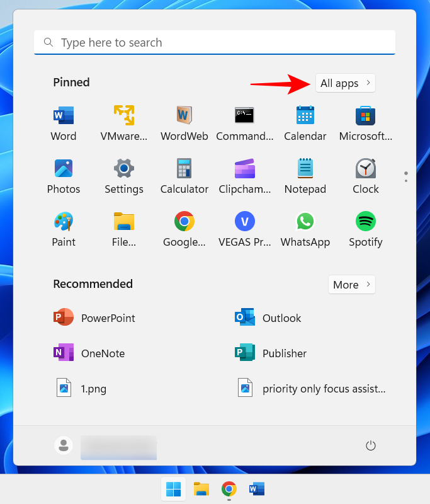Screen dimensions: 430x504
Task: Click the Start button on the taskbar
Action: click(173, 489)
